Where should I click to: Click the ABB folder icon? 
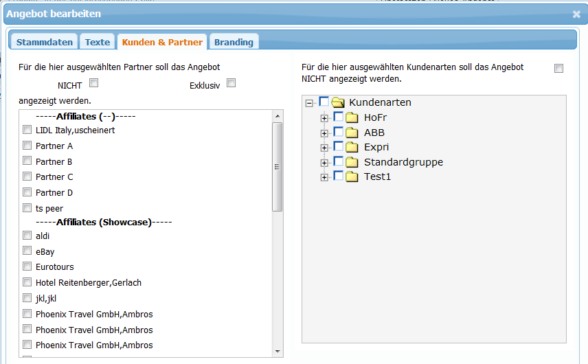pyautogui.click(x=352, y=133)
